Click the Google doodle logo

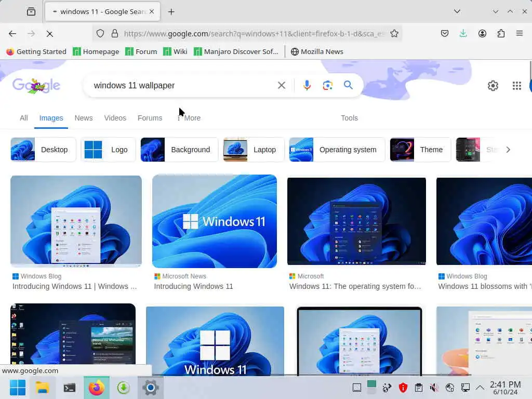click(36, 86)
